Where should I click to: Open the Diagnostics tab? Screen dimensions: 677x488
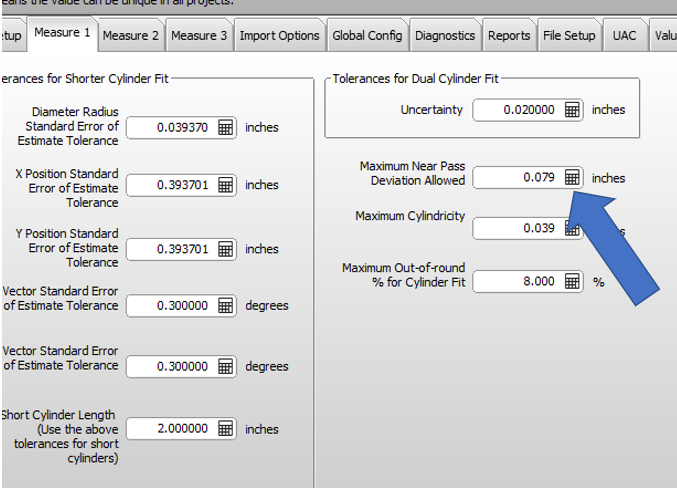pyautogui.click(x=445, y=36)
